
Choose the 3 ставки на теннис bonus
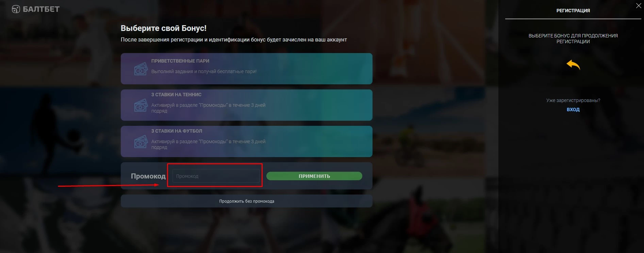pyautogui.click(x=246, y=105)
